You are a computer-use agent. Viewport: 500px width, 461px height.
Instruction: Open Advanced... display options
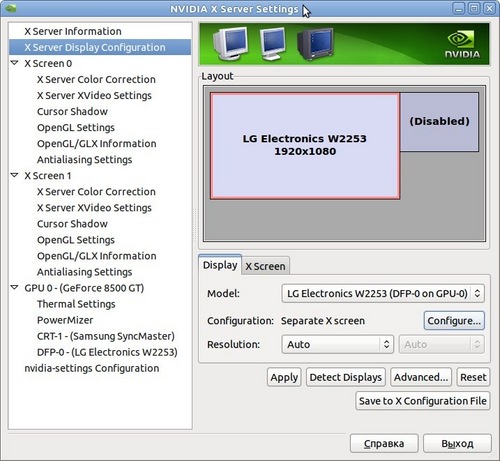421,377
